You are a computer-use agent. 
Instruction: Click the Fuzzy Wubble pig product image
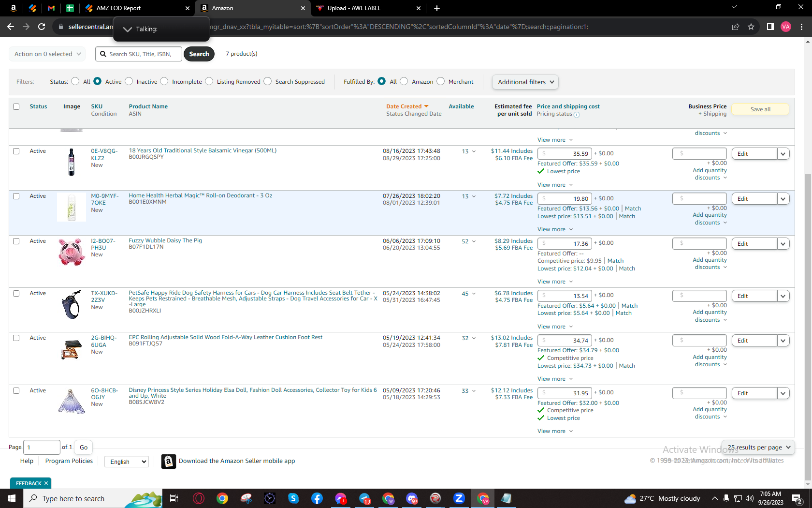tap(72, 252)
